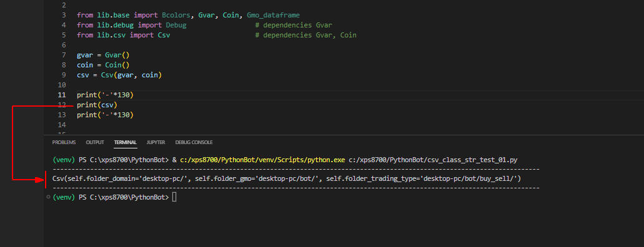Select the TERMINAL panel tab

pos(126,142)
